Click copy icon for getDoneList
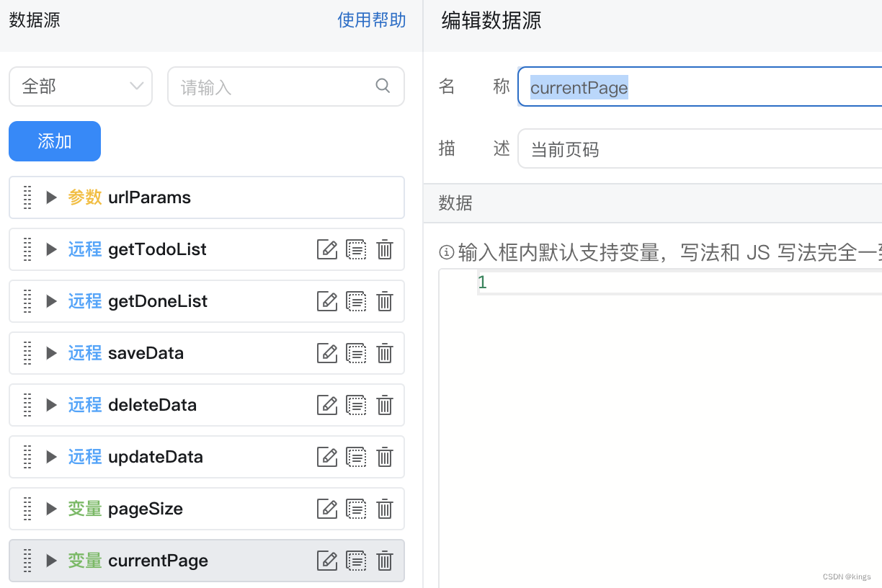 (x=356, y=301)
